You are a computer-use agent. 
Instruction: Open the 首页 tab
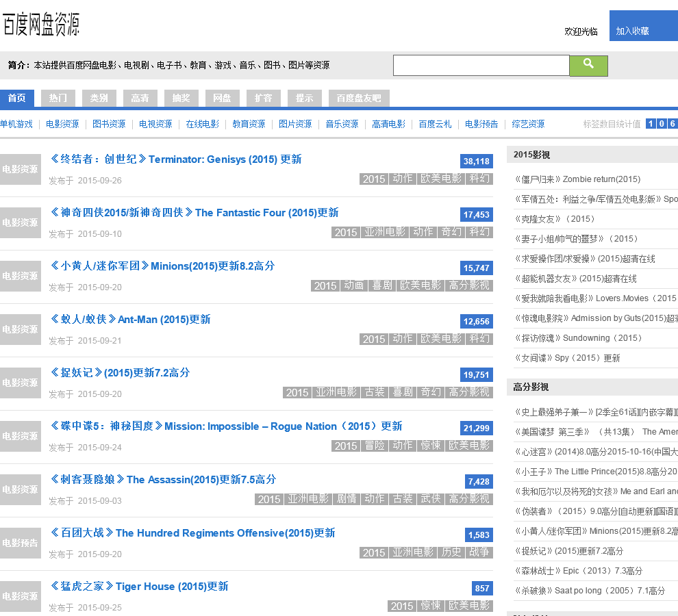[x=17, y=98]
